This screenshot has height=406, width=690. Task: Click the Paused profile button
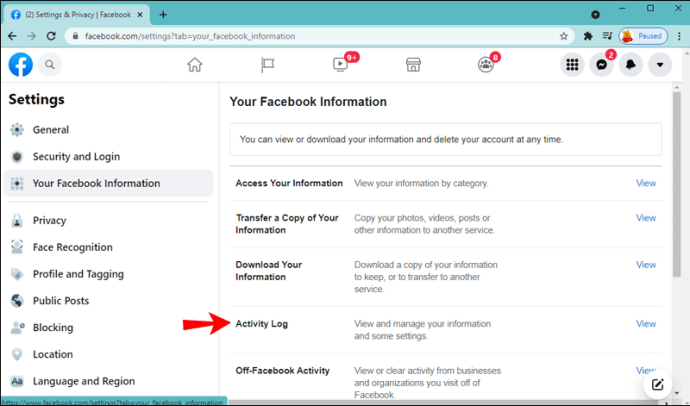[643, 36]
